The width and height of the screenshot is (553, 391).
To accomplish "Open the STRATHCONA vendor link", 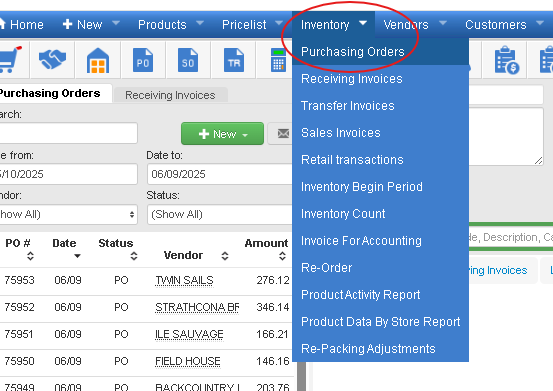I will 197,307.
